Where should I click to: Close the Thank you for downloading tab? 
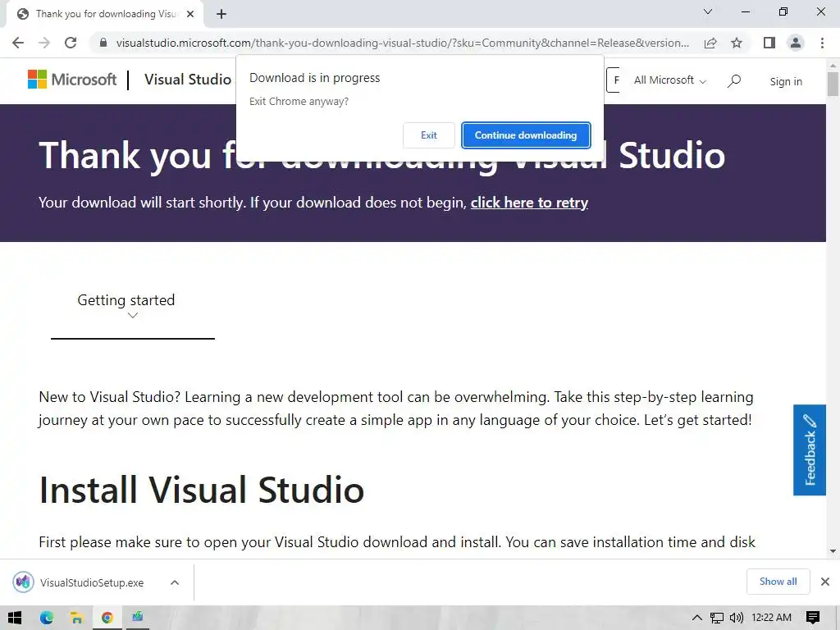190,14
